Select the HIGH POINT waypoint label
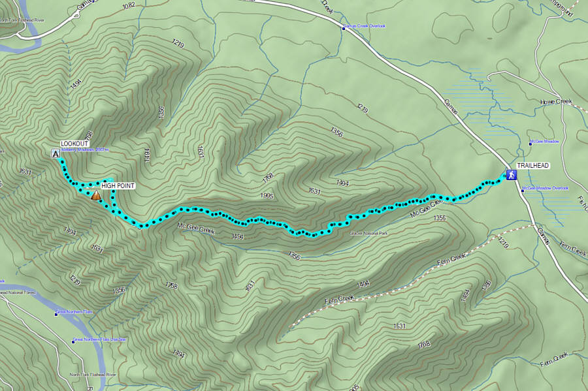Image resolution: width=588 pixels, height=391 pixels. pyautogui.click(x=118, y=186)
